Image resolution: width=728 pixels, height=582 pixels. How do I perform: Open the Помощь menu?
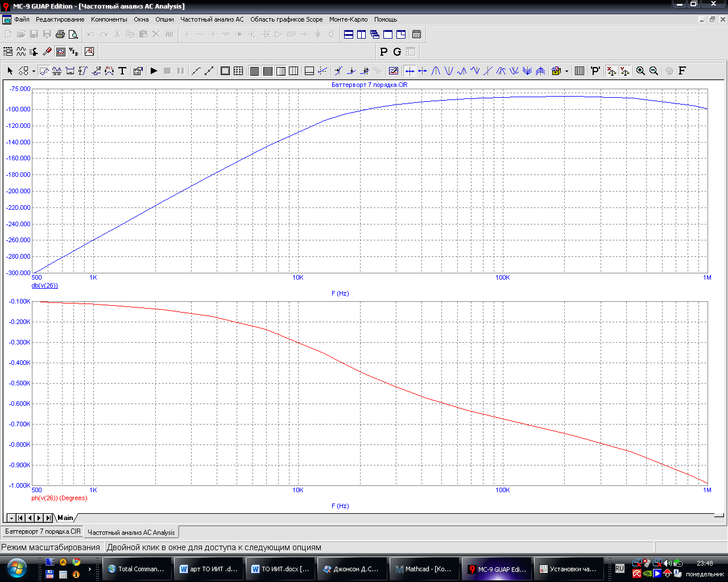click(386, 19)
